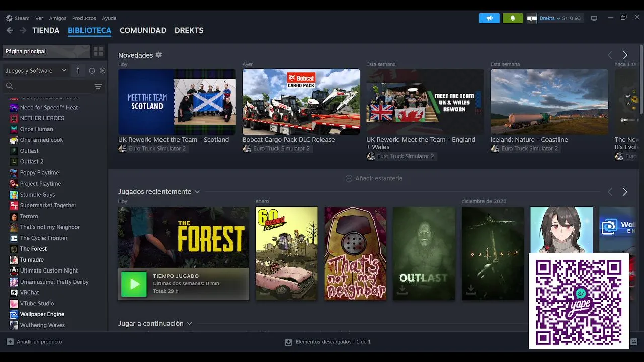Click Añadir estantería link

[374, 178]
